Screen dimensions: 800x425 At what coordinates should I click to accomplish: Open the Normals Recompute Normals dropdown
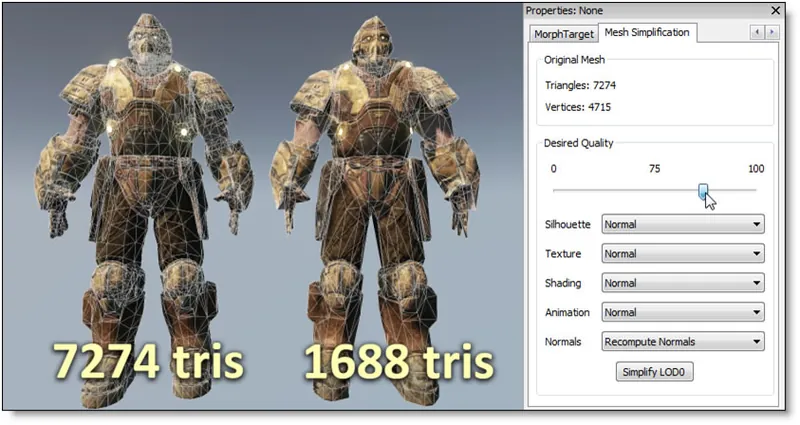click(683, 342)
